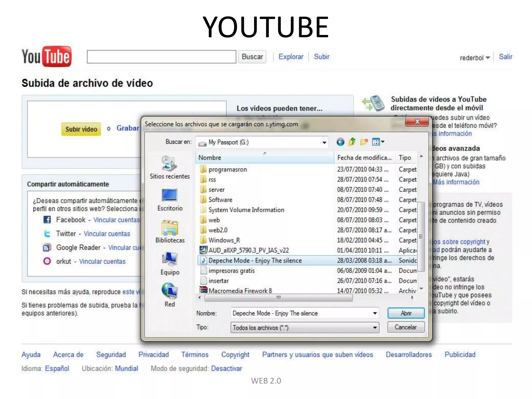The height and width of the screenshot is (399, 532).
Task: Click the back arrow icon in file dialog
Action: coord(340,142)
